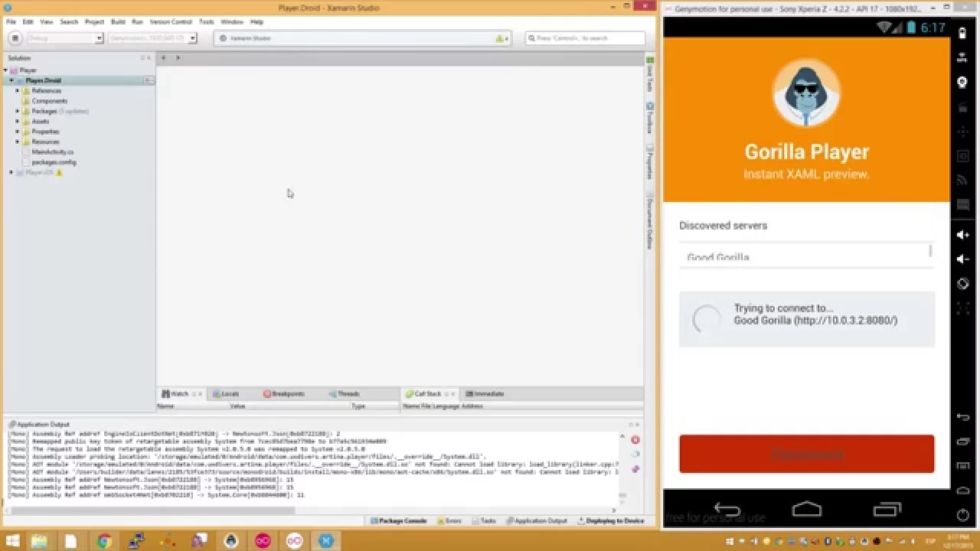Open the Tools menu
Image resolution: width=980 pixels, height=551 pixels.
pyautogui.click(x=207, y=22)
